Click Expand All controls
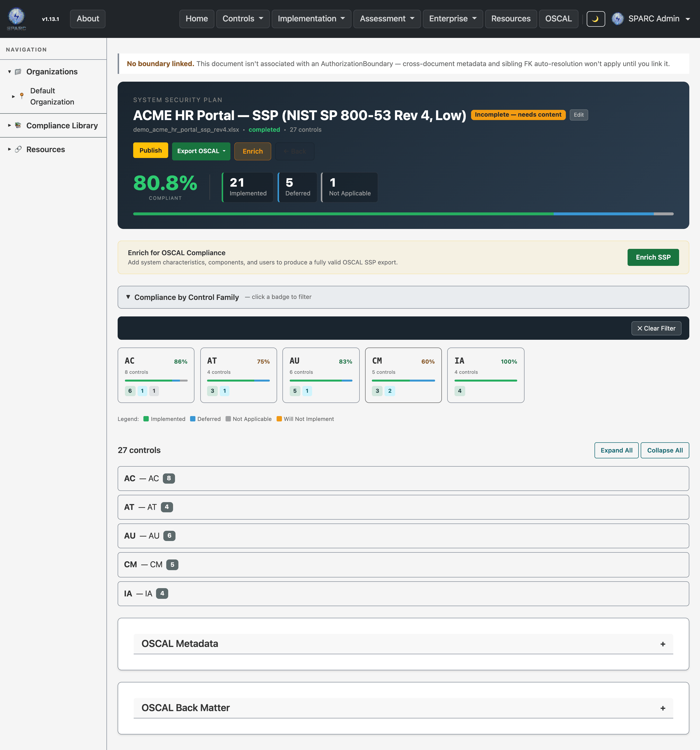Screen dimensions: 700x750 616,450
